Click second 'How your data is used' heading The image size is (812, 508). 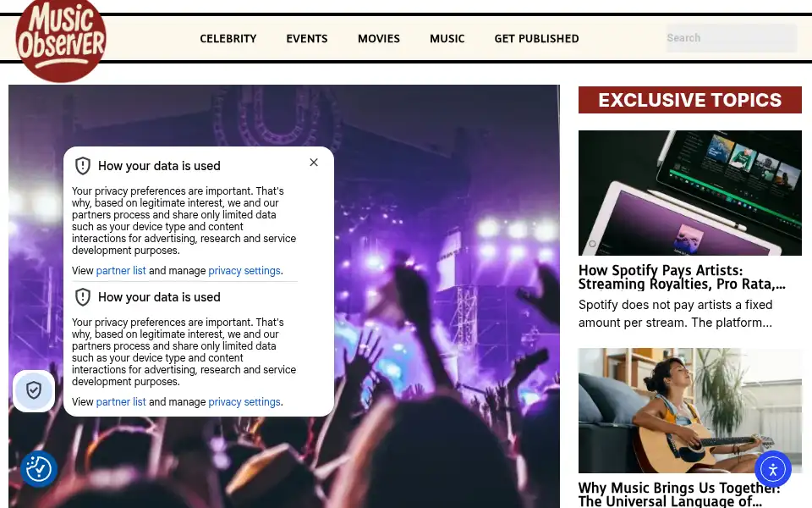click(159, 297)
